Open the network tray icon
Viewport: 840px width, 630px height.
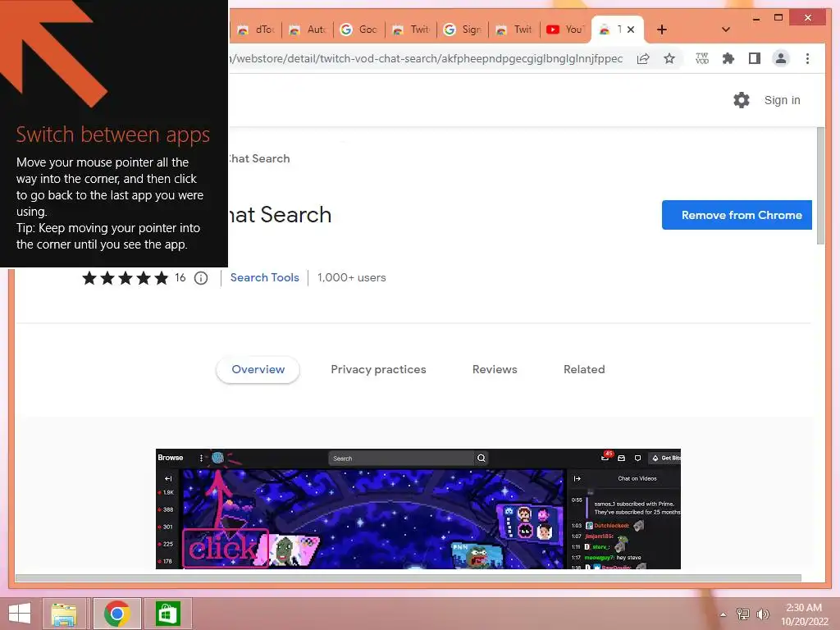pos(743,614)
